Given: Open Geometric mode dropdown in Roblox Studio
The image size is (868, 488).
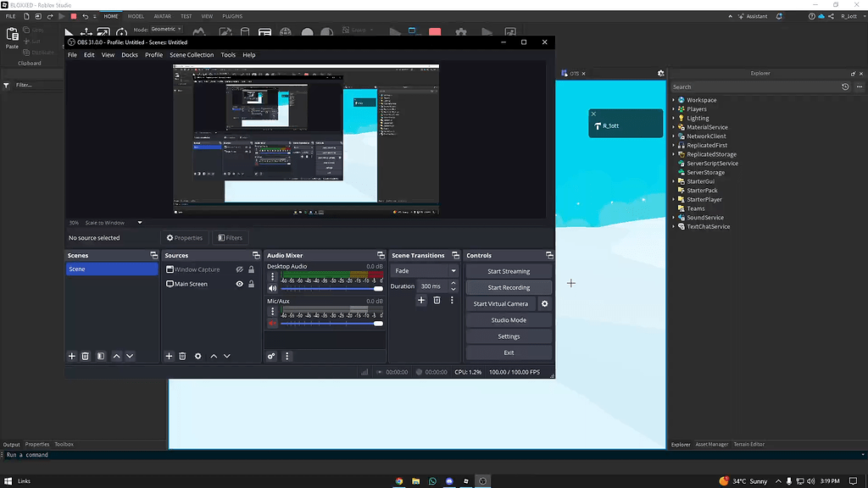Looking at the screenshot, I should (x=166, y=29).
